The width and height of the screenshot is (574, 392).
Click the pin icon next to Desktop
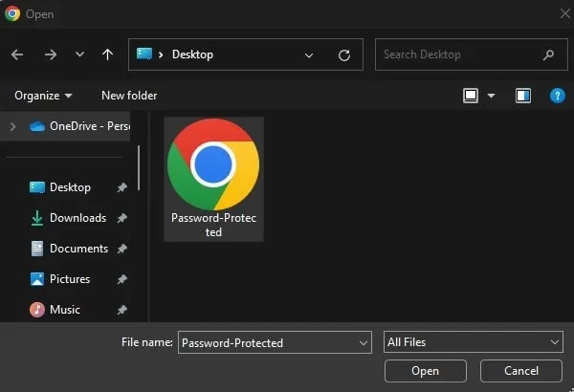(121, 187)
